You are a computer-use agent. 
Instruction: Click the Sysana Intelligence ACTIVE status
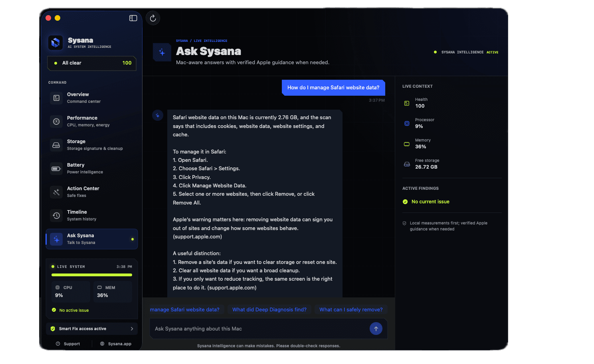tap(466, 52)
